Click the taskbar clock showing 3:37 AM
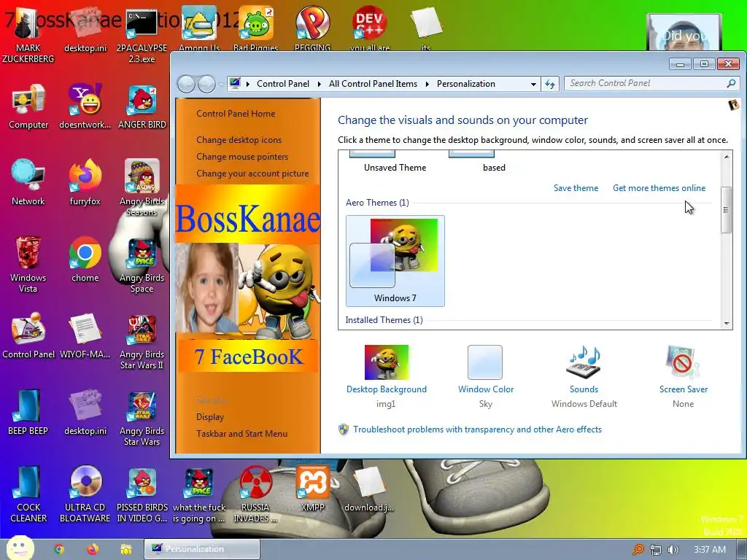Screen dimensions: 747x560 coord(710,550)
